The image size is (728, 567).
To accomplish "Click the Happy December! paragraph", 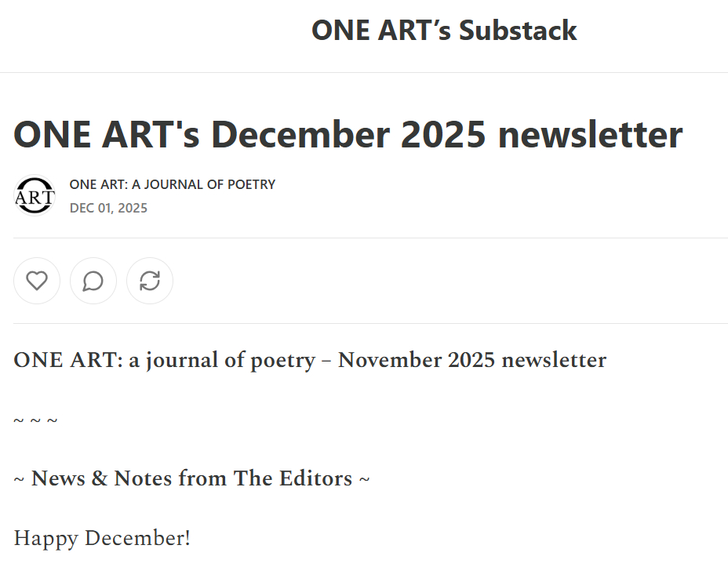I will coord(102,539).
